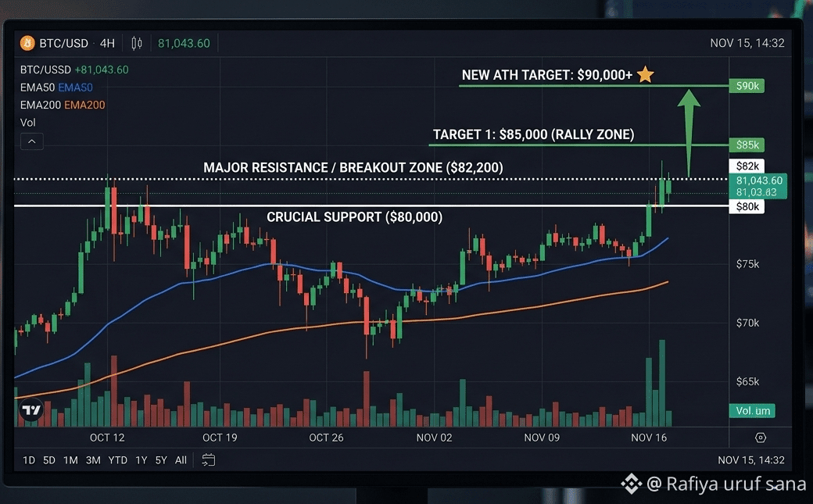Screen dimensions: 813x504
Task: Click the Vol. um axis tag
Action: point(752,411)
